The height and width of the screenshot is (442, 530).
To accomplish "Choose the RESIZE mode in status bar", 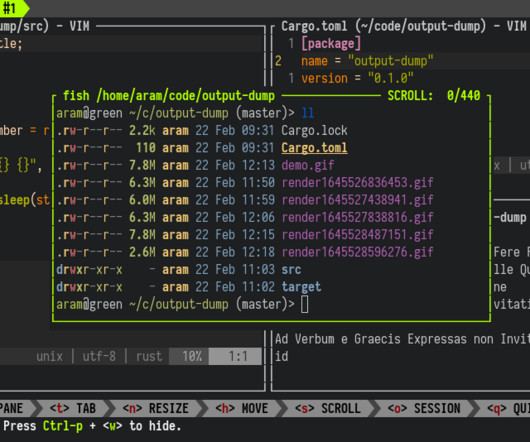I will pyautogui.click(x=155, y=409).
